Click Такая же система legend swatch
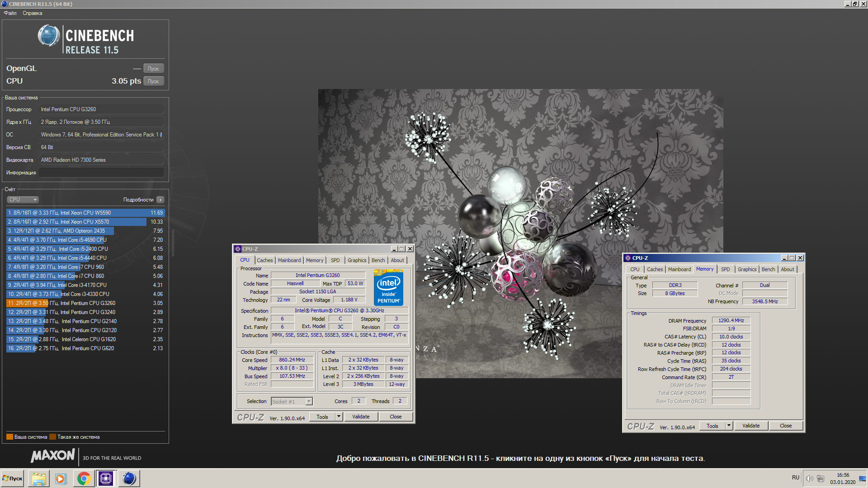 [52, 437]
